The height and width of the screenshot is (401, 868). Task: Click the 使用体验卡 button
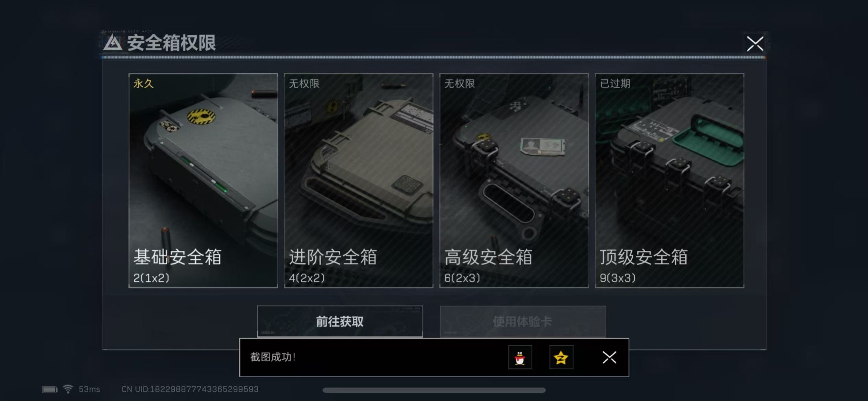click(522, 321)
